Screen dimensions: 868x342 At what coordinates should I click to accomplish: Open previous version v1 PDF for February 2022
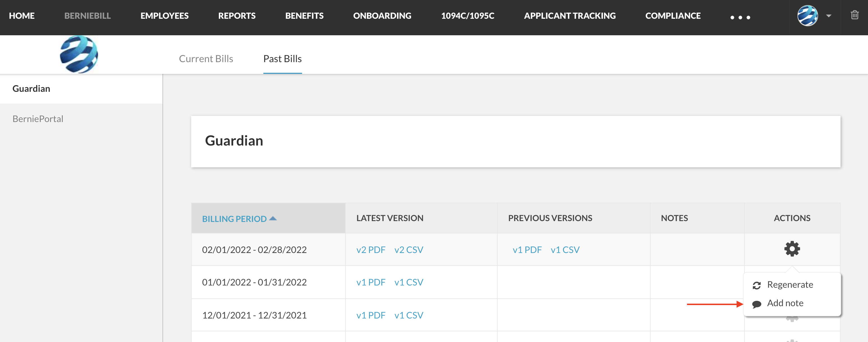pos(527,249)
